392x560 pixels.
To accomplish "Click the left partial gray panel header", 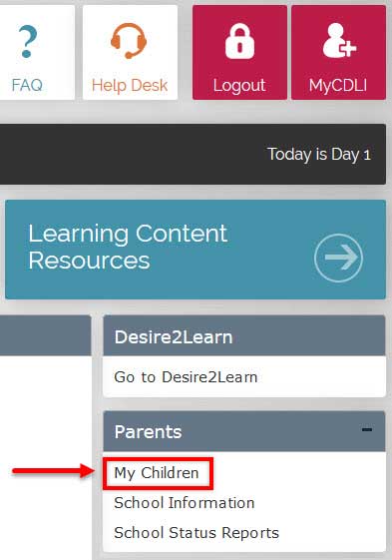I will pyautogui.click(x=45, y=335).
